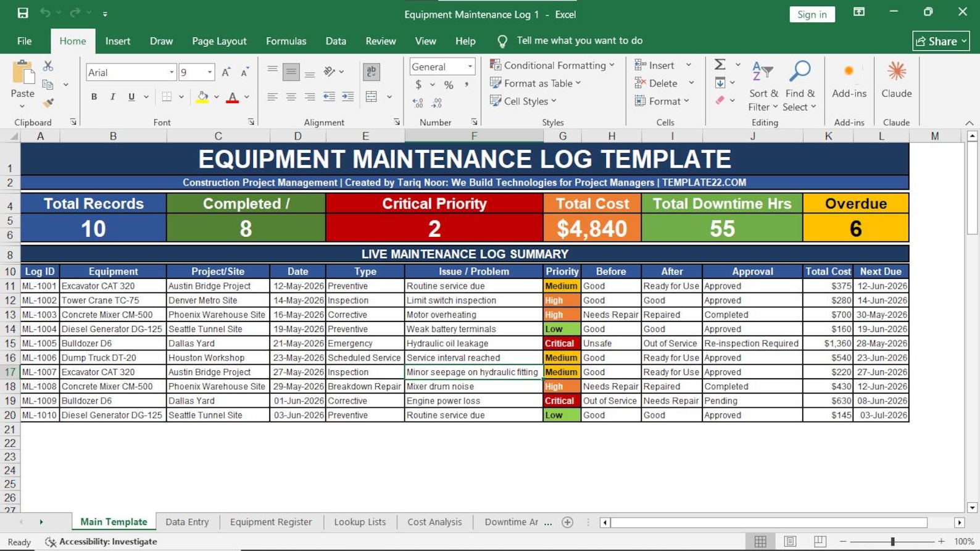980x551 pixels.
Task: Click Accessibility: Investigate in status bar
Action: 101,542
